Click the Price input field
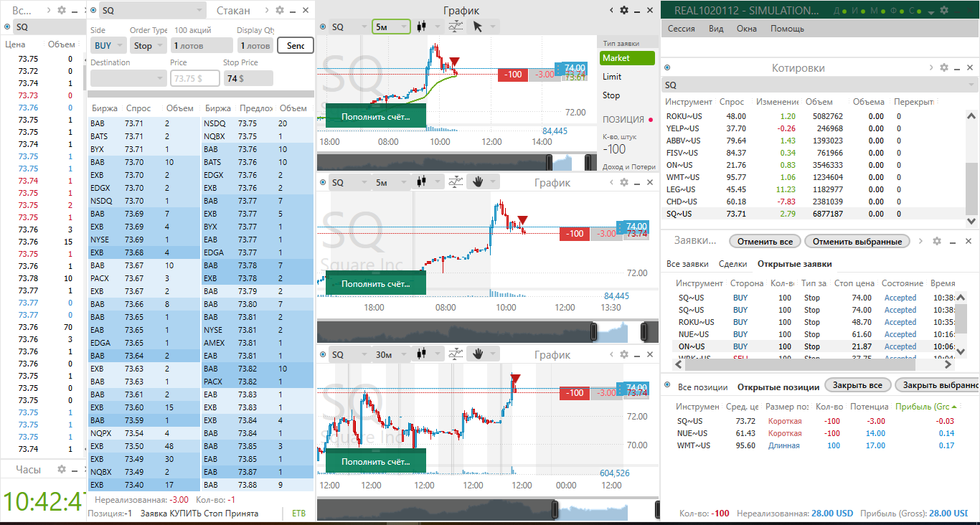This screenshot has height=525, width=980. coord(194,78)
